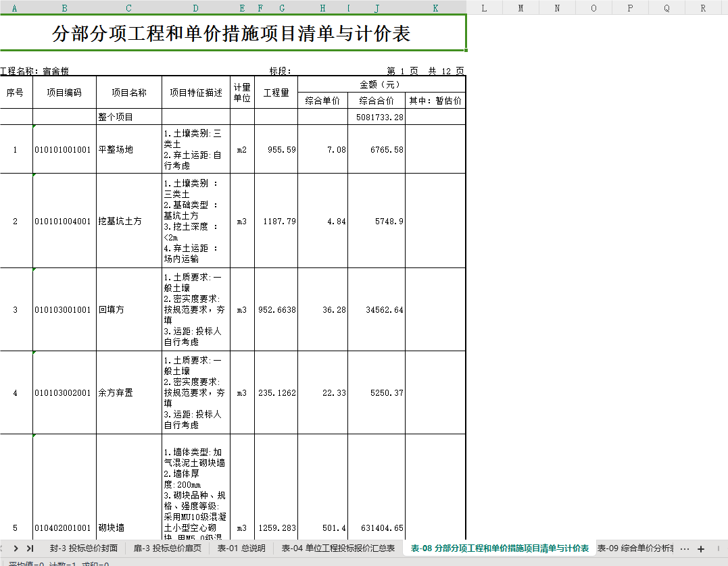Open the next-sheet arrow in tab bar

pyautogui.click(x=16, y=548)
